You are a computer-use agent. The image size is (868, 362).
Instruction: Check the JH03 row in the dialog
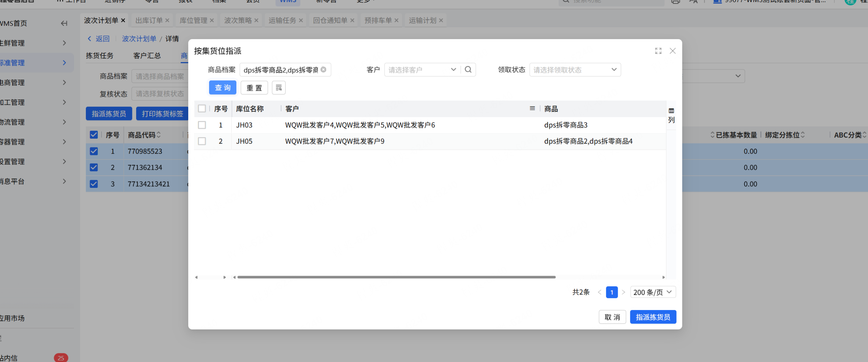click(202, 125)
